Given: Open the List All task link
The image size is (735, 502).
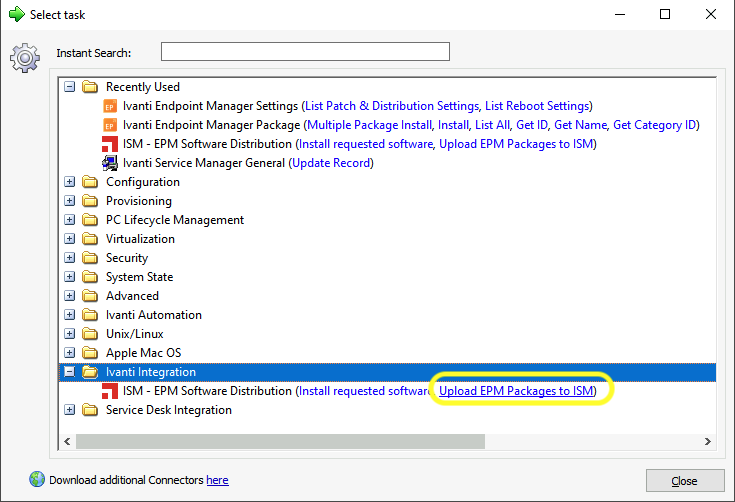Looking at the screenshot, I should [x=492, y=125].
